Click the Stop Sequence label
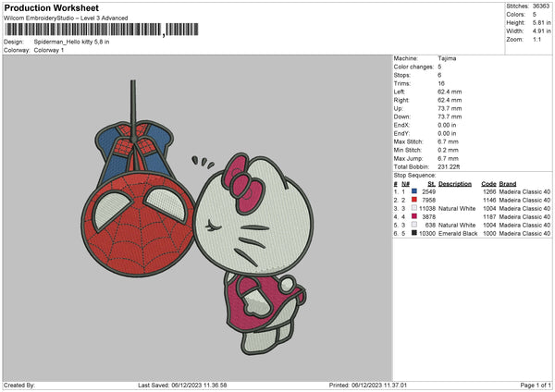This screenshot has width=555, height=392. (413, 174)
